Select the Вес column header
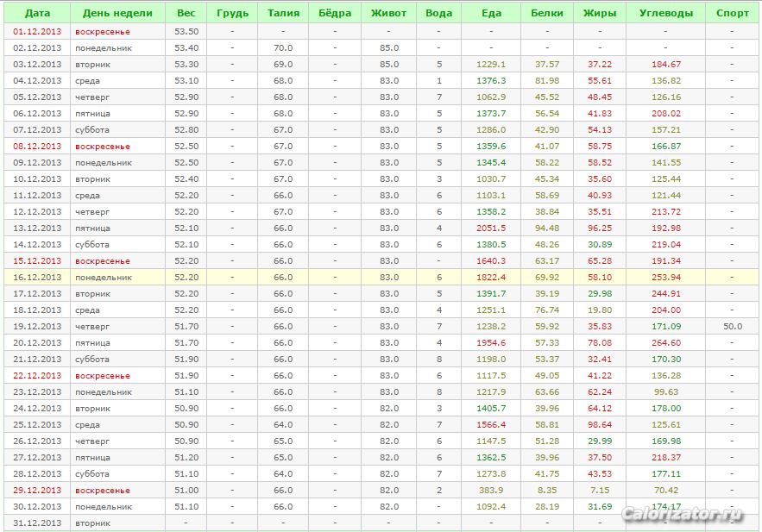The width and height of the screenshot is (762, 532). (x=186, y=13)
